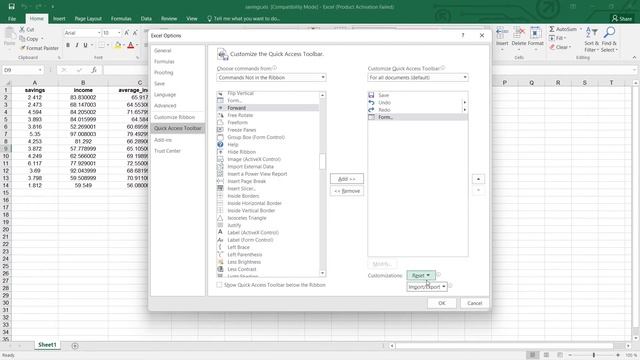Click the Format Painter button
This screenshot has width=640, height=360.
39,48
